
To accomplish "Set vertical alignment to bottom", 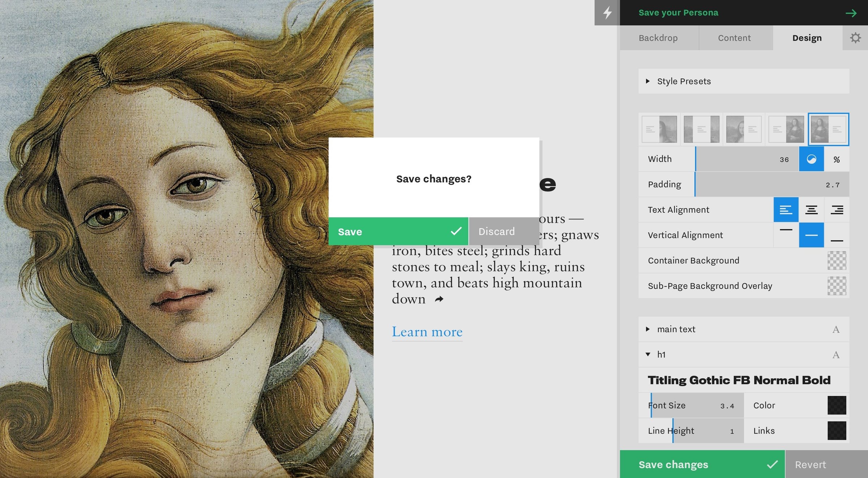I will [837, 235].
